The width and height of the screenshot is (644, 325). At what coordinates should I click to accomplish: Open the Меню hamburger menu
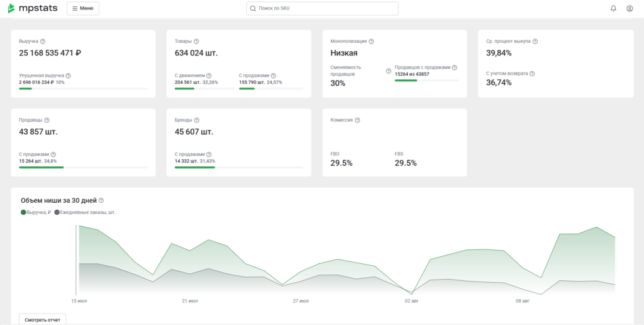(82, 8)
